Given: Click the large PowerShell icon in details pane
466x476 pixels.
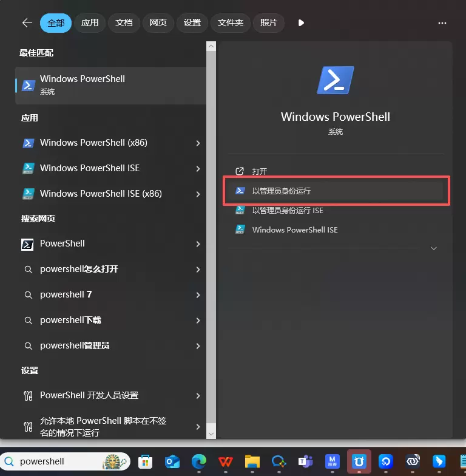Looking at the screenshot, I should point(335,80).
